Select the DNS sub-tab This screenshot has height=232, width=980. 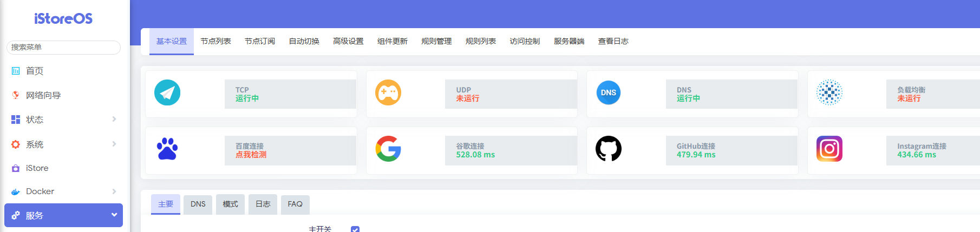point(198,204)
